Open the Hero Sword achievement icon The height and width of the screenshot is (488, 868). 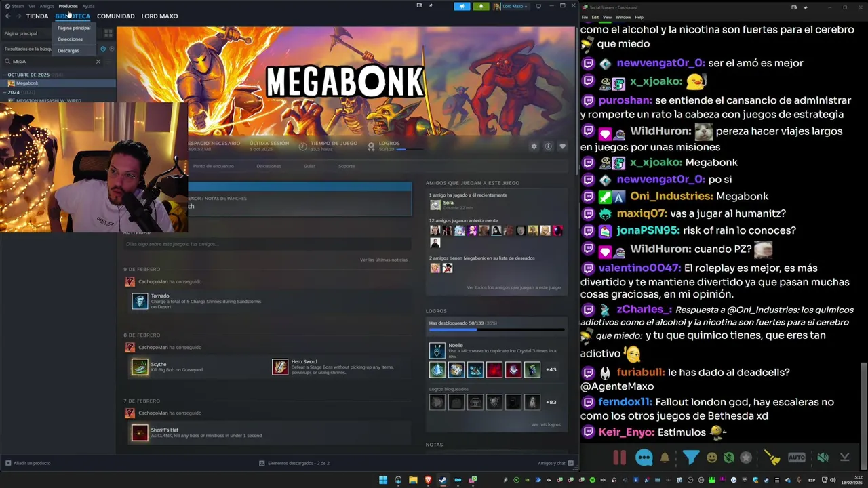280,367
